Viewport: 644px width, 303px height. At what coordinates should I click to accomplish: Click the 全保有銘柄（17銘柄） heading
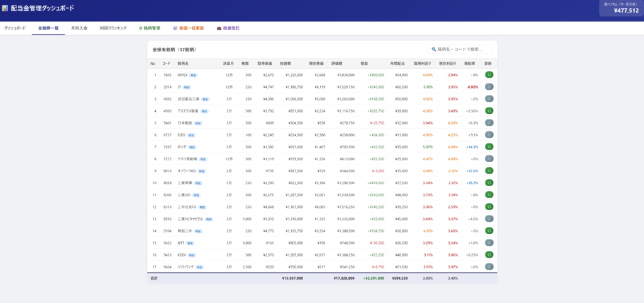tap(174, 50)
